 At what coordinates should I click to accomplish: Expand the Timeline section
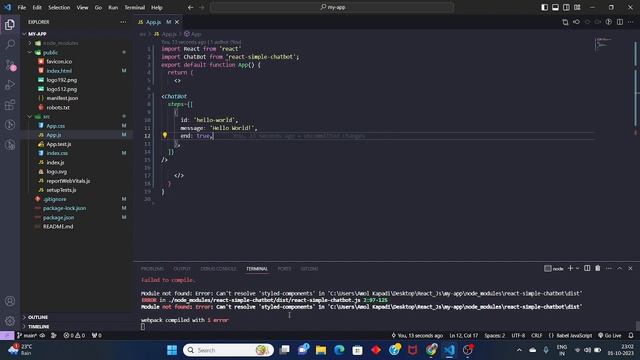click(38, 327)
